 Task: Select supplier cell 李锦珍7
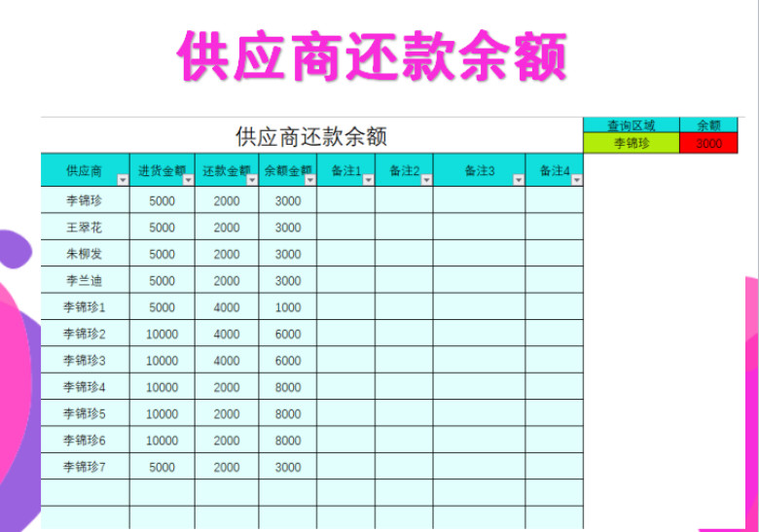coord(86,466)
